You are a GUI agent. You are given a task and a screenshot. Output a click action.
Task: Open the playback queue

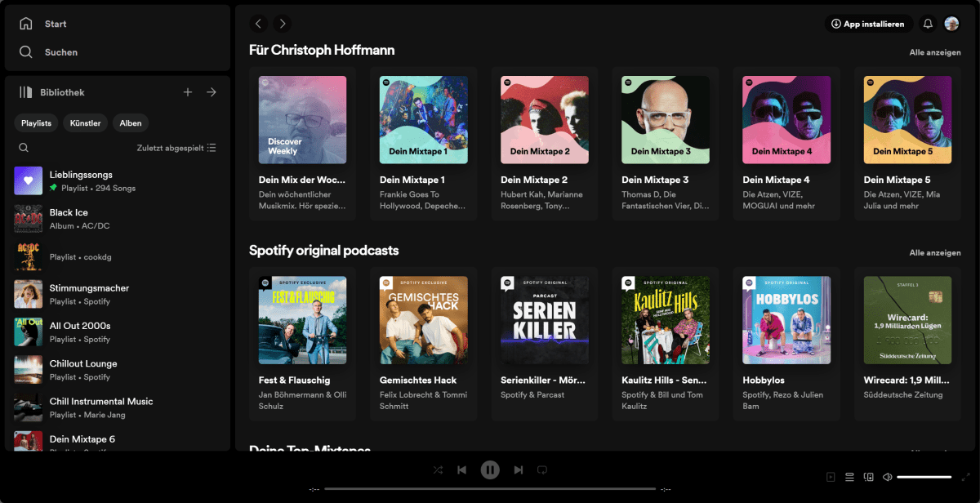click(x=849, y=476)
